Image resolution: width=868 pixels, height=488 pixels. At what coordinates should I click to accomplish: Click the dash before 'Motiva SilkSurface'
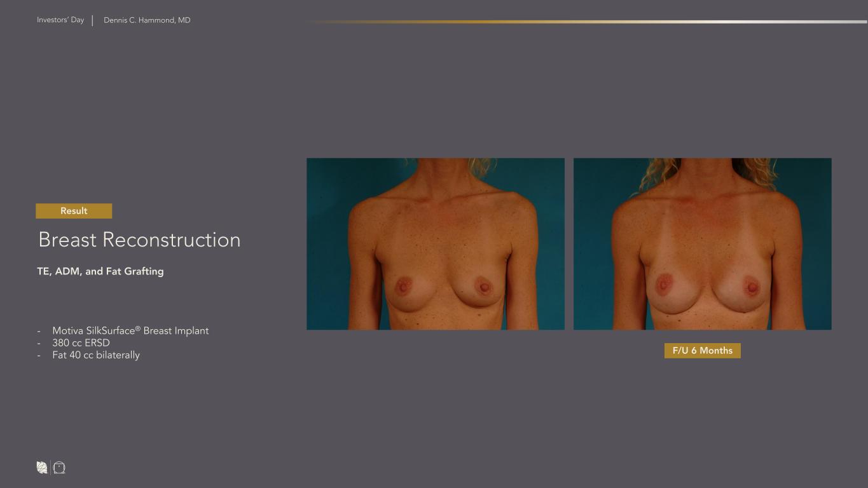39,331
